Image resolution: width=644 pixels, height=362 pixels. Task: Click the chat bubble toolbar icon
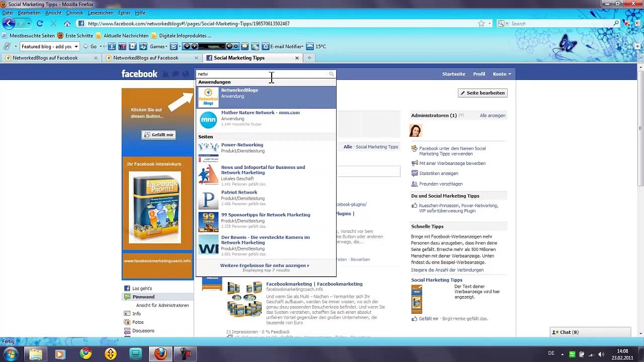[245, 46]
